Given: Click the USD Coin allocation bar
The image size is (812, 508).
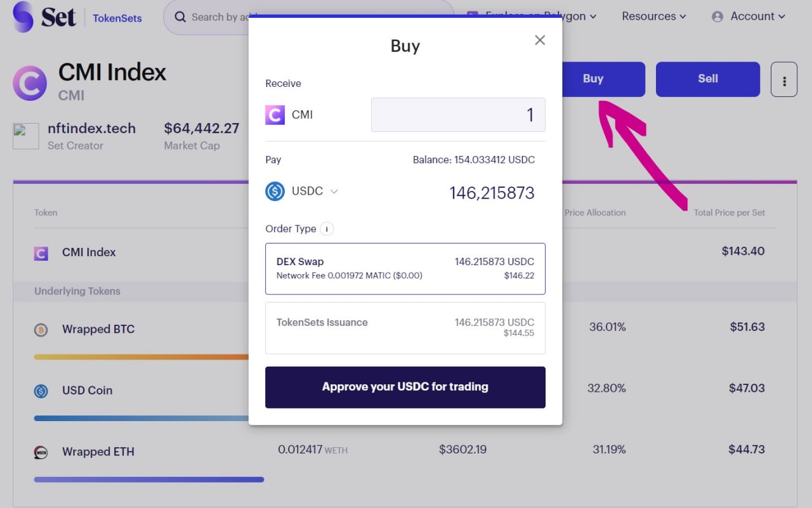Looking at the screenshot, I should coord(141,419).
